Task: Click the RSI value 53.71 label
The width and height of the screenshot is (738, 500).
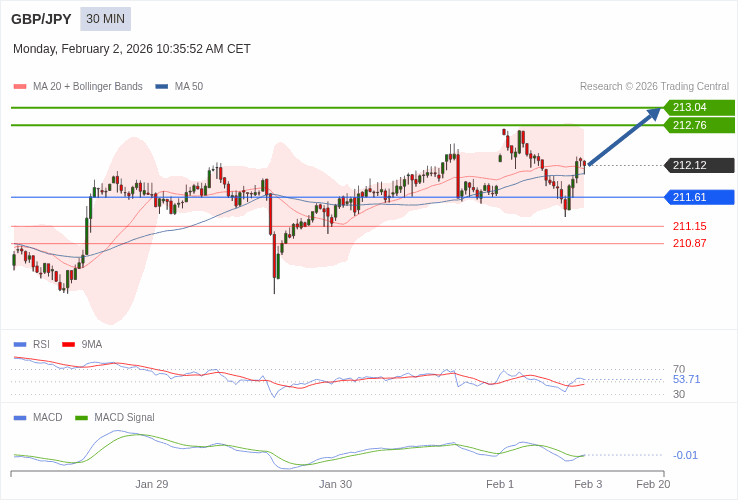Action: (x=686, y=380)
